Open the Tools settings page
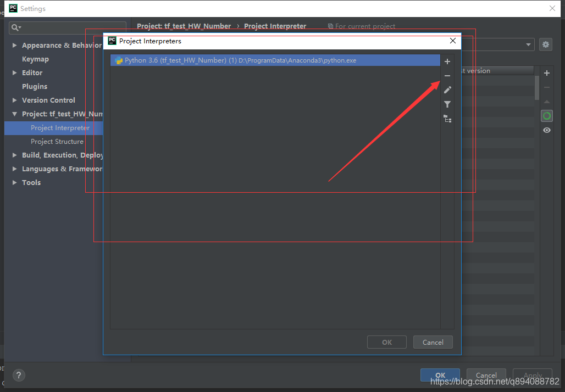565x392 pixels. click(x=31, y=182)
